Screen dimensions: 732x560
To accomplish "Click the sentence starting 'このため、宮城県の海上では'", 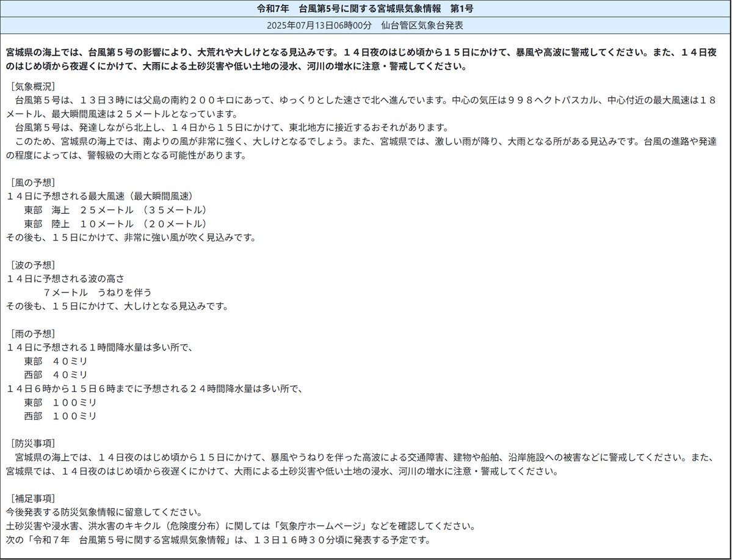I will tap(366, 142).
